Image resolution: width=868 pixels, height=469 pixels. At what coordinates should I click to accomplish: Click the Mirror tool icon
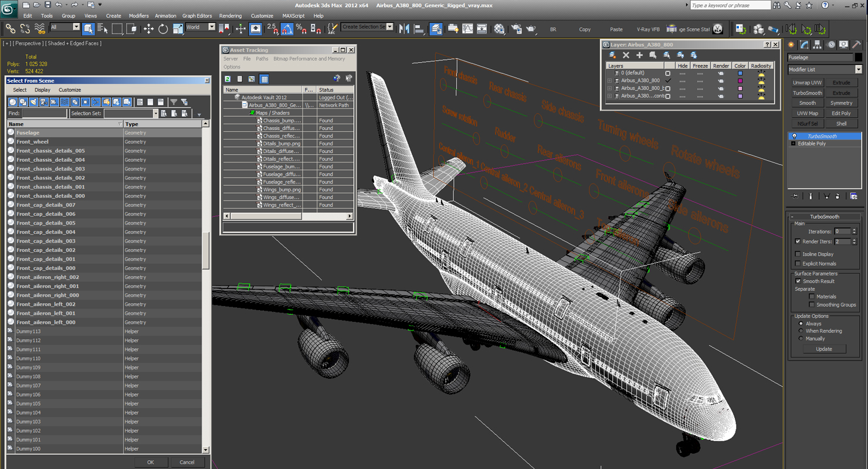click(405, 28)
